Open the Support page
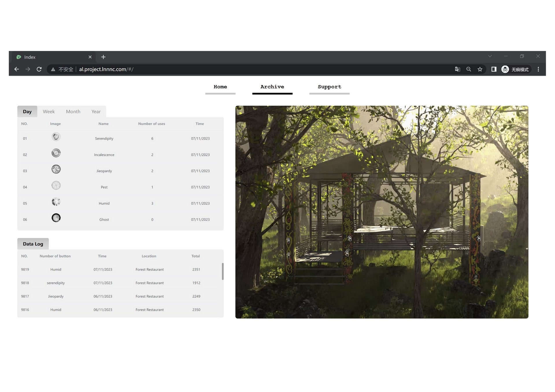 (329, 87)
